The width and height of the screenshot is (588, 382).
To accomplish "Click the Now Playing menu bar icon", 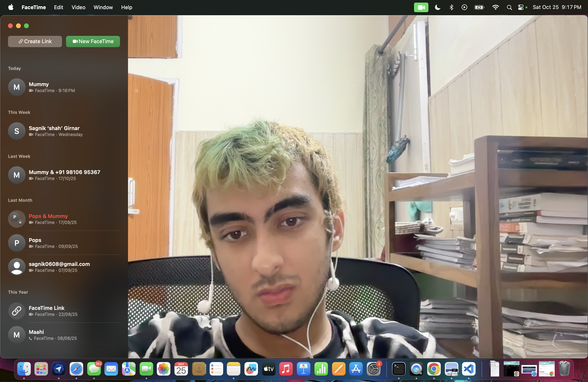I will pyautogui.click(x=464, y=7).
